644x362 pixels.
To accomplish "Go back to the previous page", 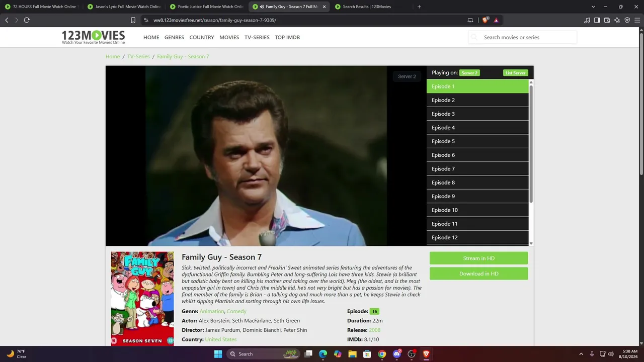I will coord(7,20).
